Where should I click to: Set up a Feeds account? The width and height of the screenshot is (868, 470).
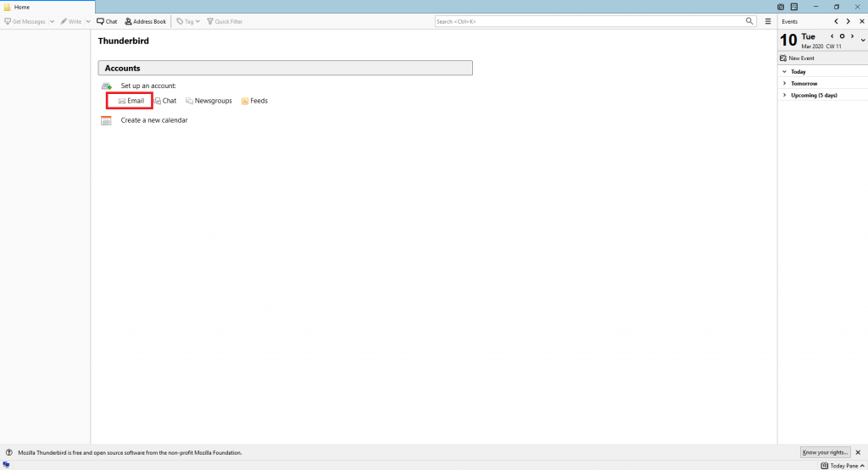[x=254, y=101]
